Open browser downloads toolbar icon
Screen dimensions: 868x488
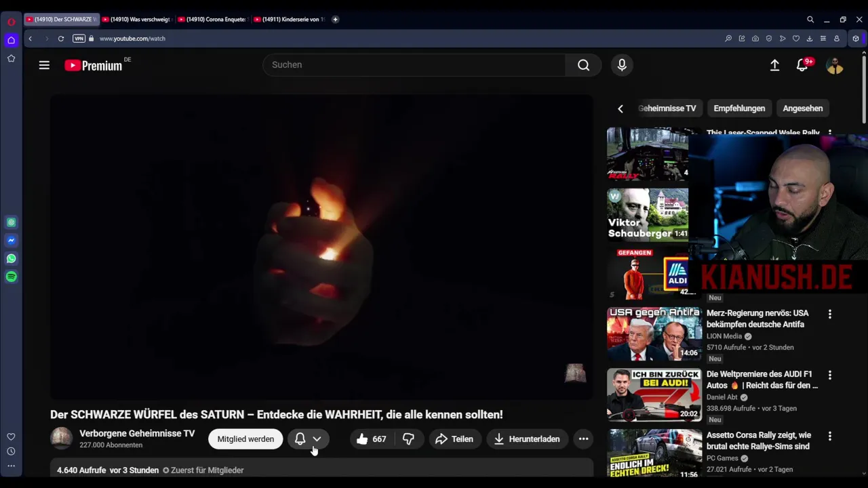tap(810, 39)
